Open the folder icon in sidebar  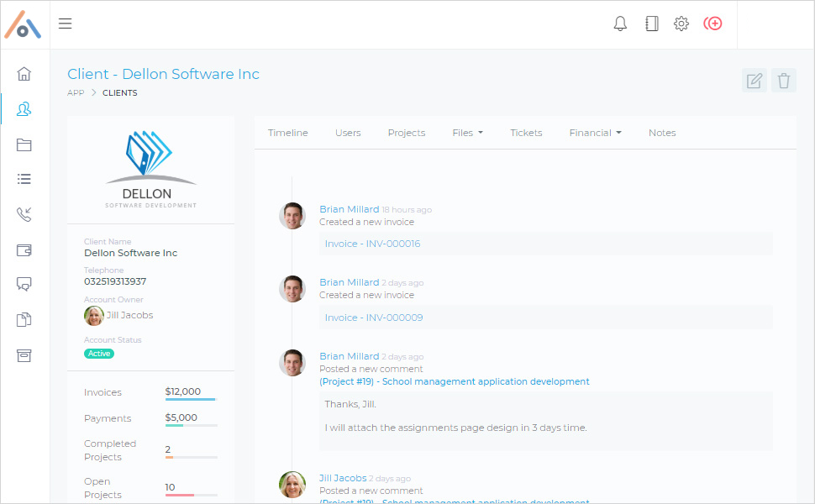coord(24,144)
